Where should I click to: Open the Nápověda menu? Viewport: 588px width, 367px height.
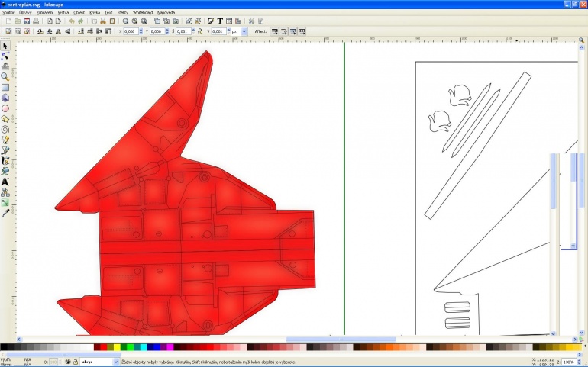pyautogui.click(x=166, y=12)
